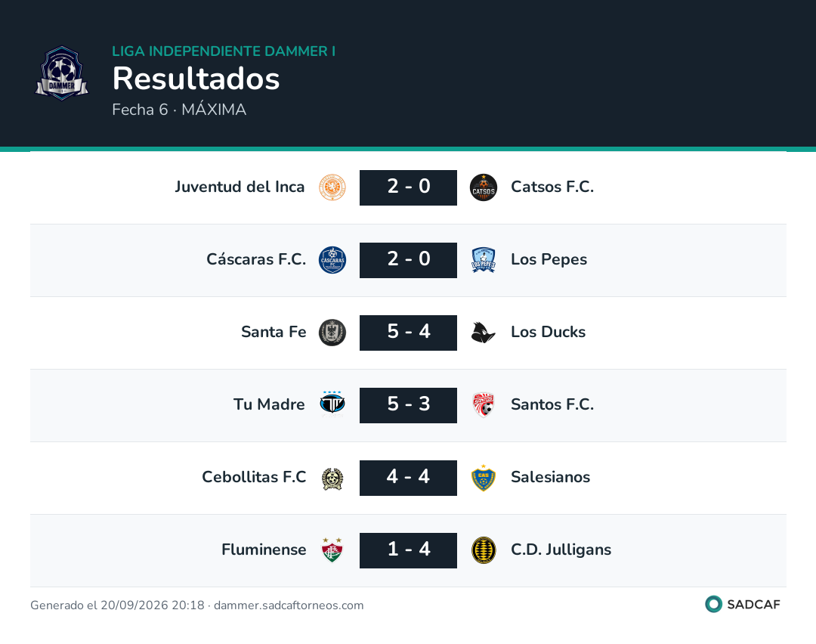Select the Cebollitas F.C crest icon
816x644 pixels.
332,478
